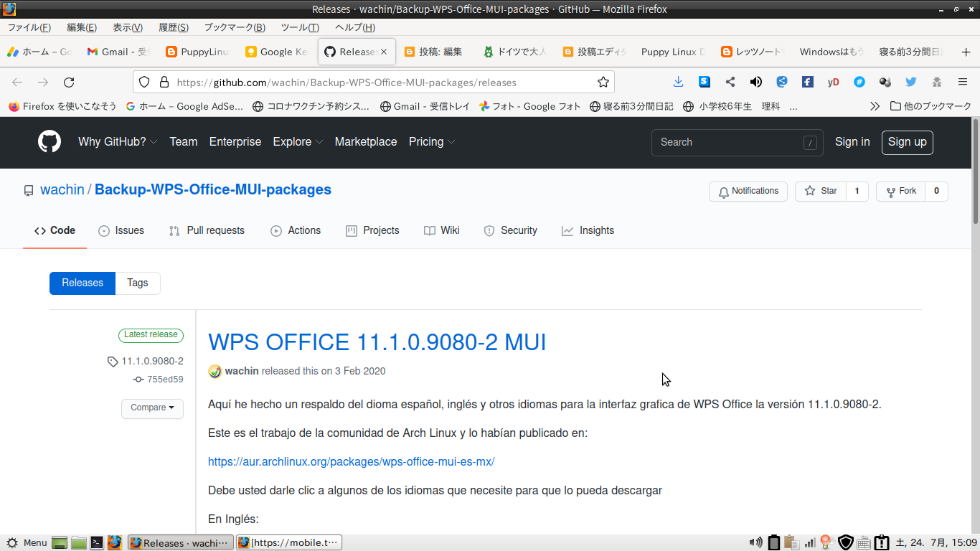Click Notifications button

tap(748, 191)
